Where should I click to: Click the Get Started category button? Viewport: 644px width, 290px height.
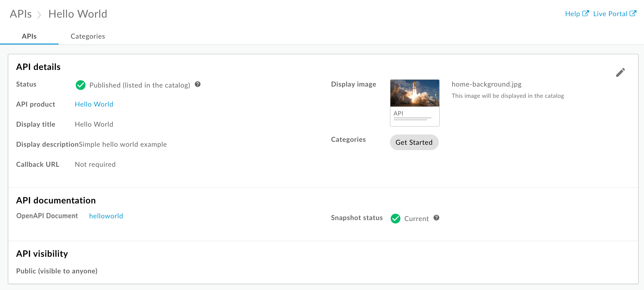414,142
